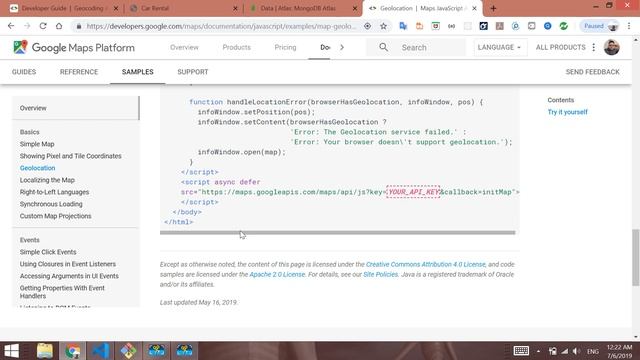
Task: Click the page vertical scrollbar thumb
Action: (636, 257)
